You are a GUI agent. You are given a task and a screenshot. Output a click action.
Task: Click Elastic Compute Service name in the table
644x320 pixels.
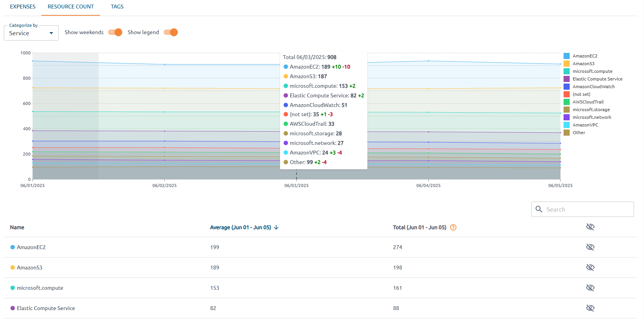pos(46,308)
